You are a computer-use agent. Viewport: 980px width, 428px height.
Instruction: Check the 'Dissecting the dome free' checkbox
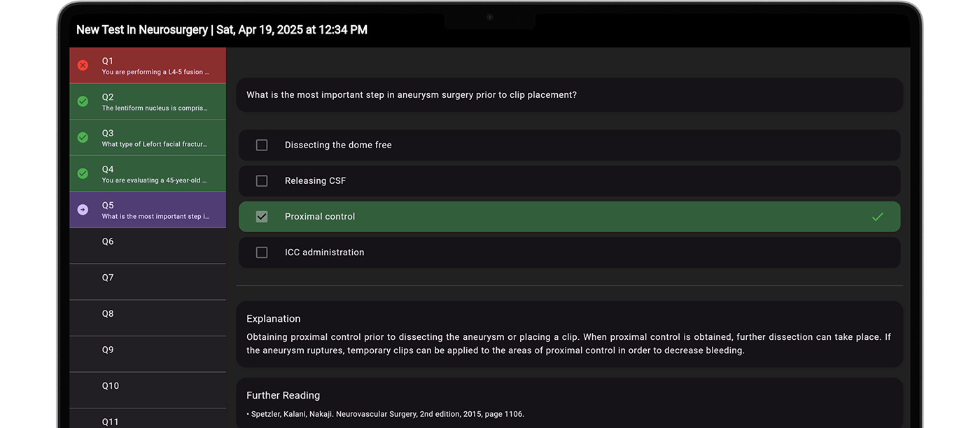coord(262,145)
